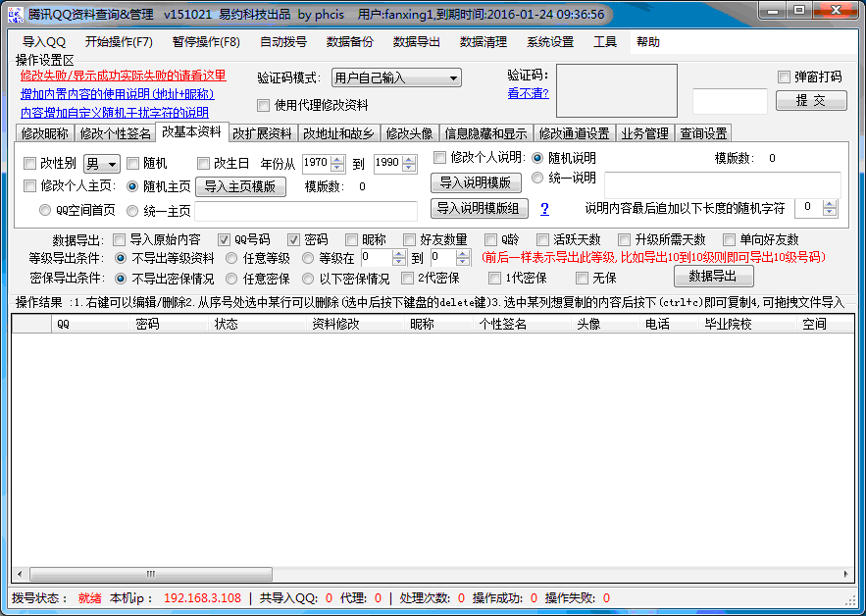Click the 导入说明模版 button
Screen dimensions: 866x616
pos(475,182)
